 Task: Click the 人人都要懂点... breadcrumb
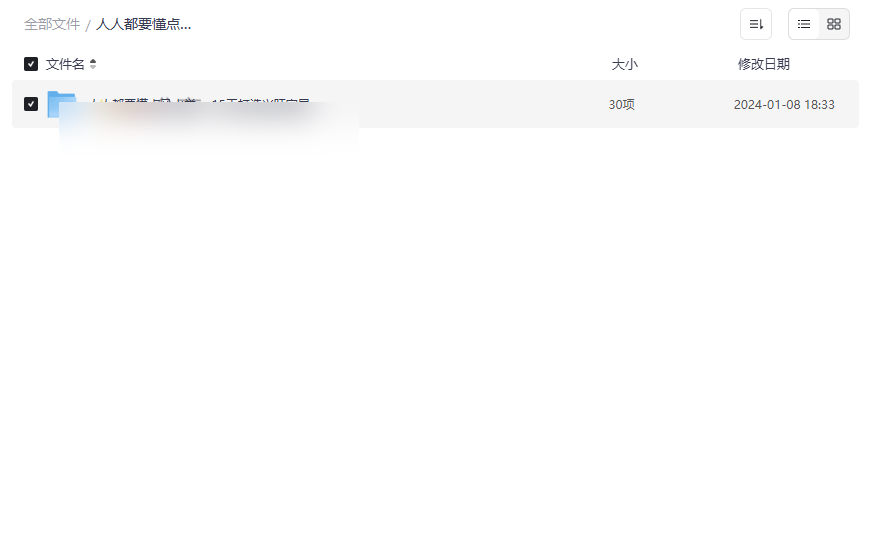(x=144, y=24)
